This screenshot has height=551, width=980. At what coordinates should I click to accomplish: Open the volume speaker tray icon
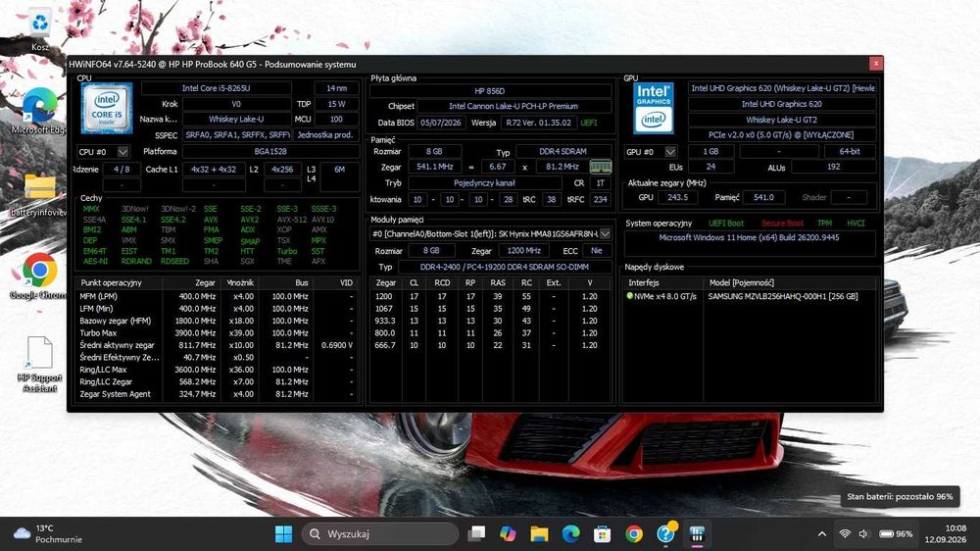863,534
